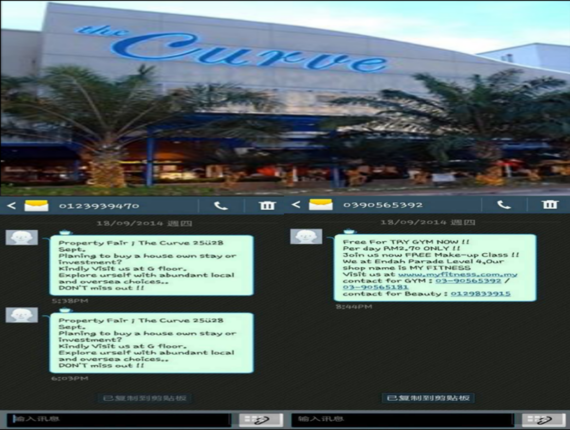
Task: Tap envelope icon next to 0390565392
Action: pyautogui.click(x=321, y=205)
